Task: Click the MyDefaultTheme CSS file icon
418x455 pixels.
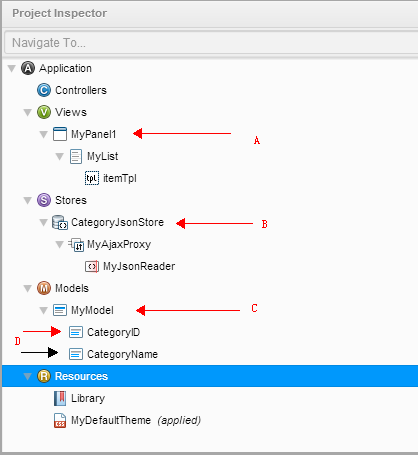Action: pos(60,420)
